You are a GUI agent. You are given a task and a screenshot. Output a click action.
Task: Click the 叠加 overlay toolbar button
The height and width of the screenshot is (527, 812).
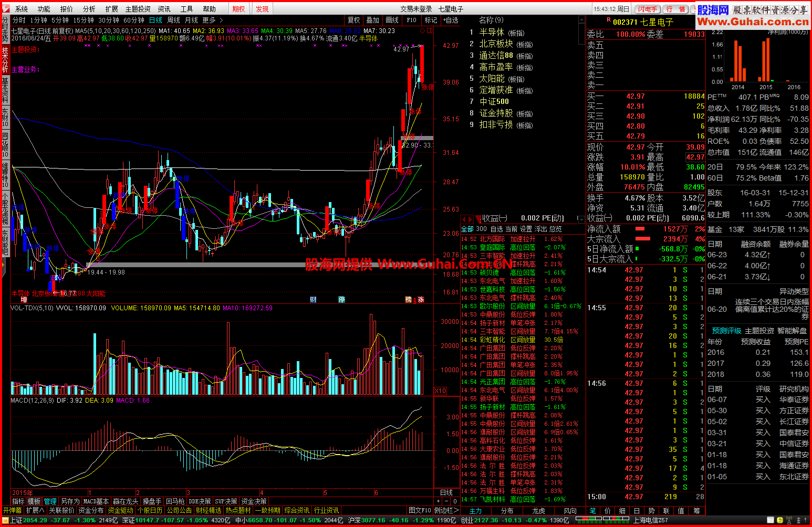click(x=373, y=20)
